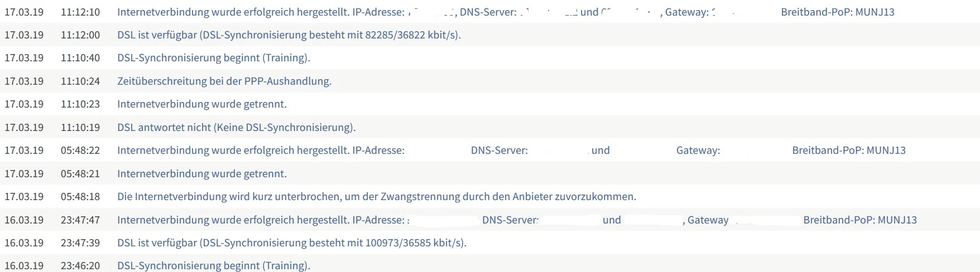Select the 11:10:23 Internetverbindung wurde getrennt entry

coord(201,104)
